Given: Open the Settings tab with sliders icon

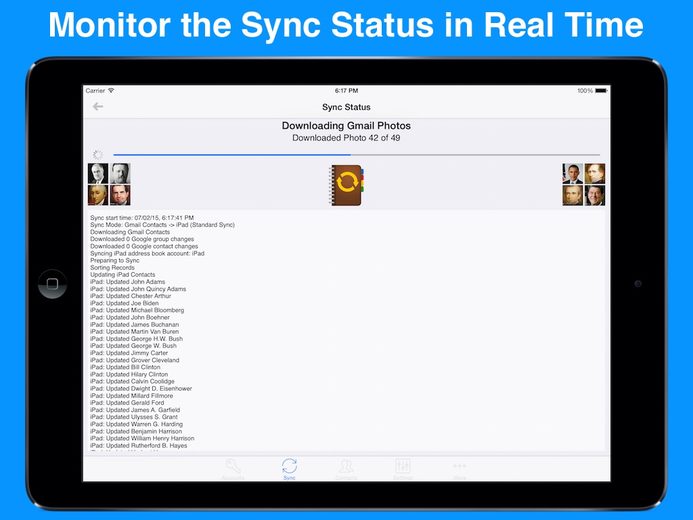Looking at the screenshot, I should click(403, 469).
